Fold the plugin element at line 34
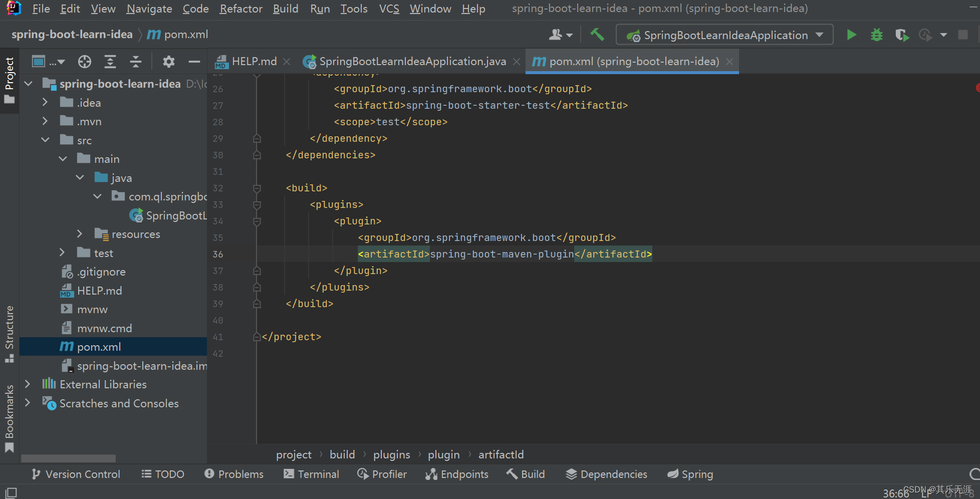Image resolution: width=980 pixels, height=499 pixels. pos(257,221)
